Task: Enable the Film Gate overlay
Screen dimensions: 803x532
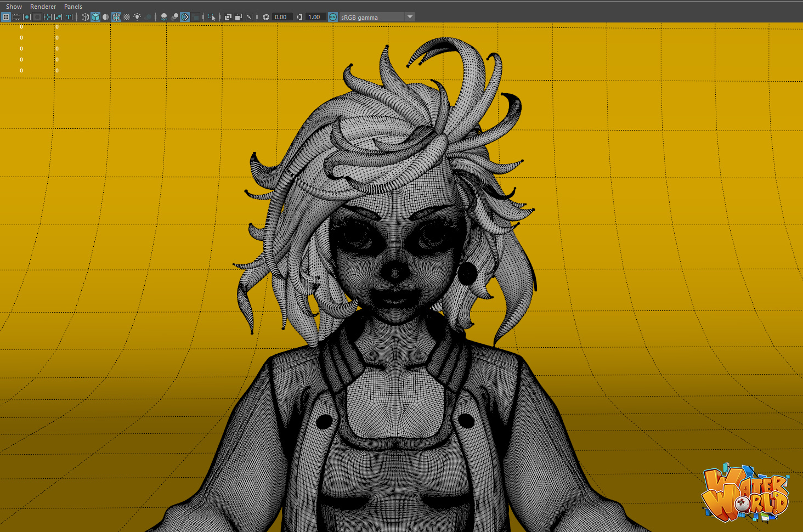Action: click(16, 17)
